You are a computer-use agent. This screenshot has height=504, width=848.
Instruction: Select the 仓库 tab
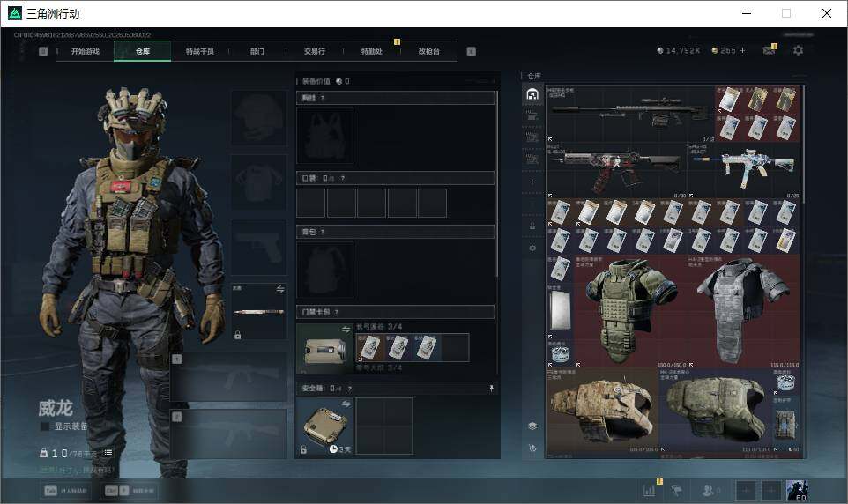(143, 51)
